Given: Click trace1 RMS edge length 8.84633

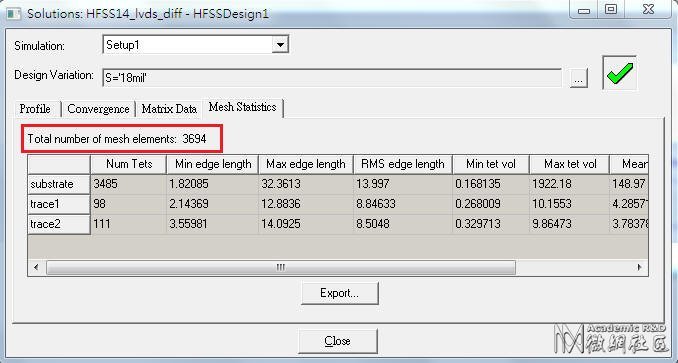Looking at the screenshot, I should point(403,204).
